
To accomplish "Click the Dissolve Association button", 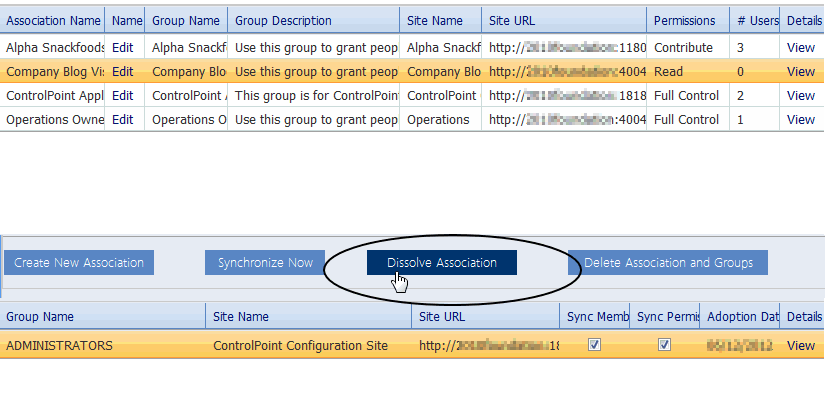I will [442, 262].
